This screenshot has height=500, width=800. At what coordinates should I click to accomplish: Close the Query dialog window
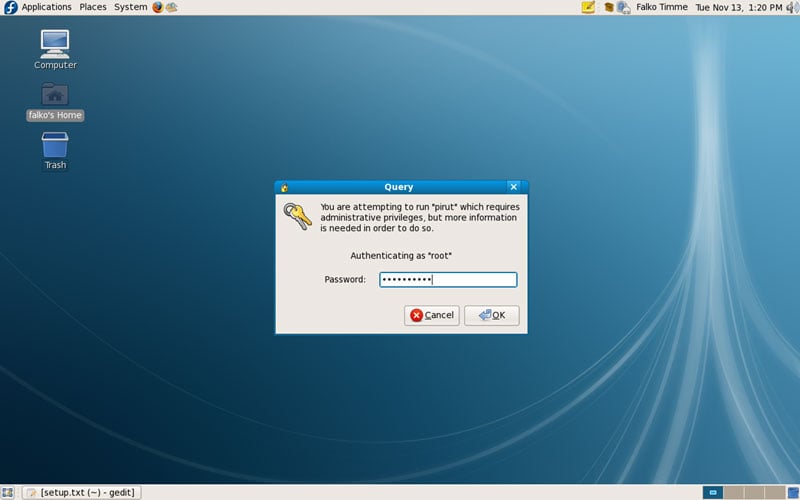[514, 187]
